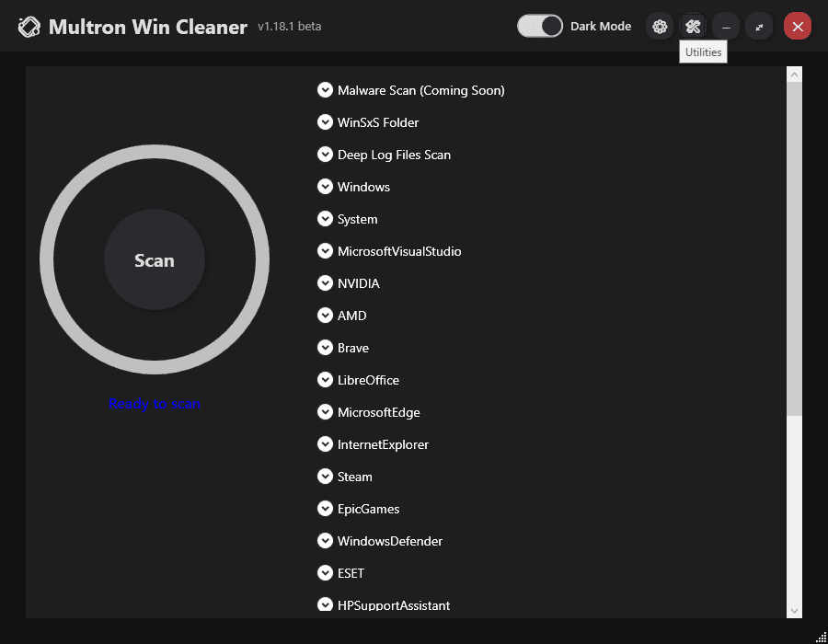
Task: Minimize the Multron Win Cleaner window
Action: 726,27
